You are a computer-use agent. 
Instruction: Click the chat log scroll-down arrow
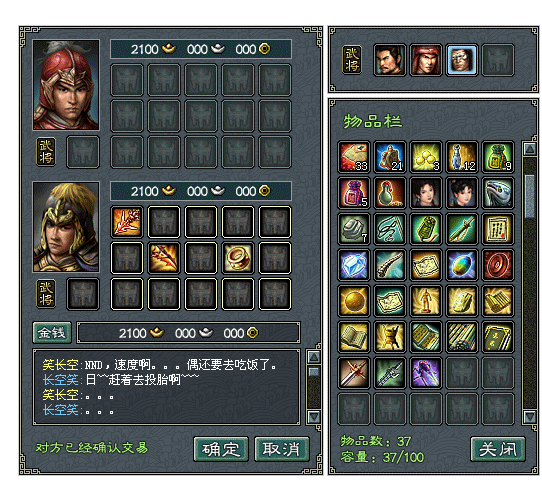[x=314, y=417]
